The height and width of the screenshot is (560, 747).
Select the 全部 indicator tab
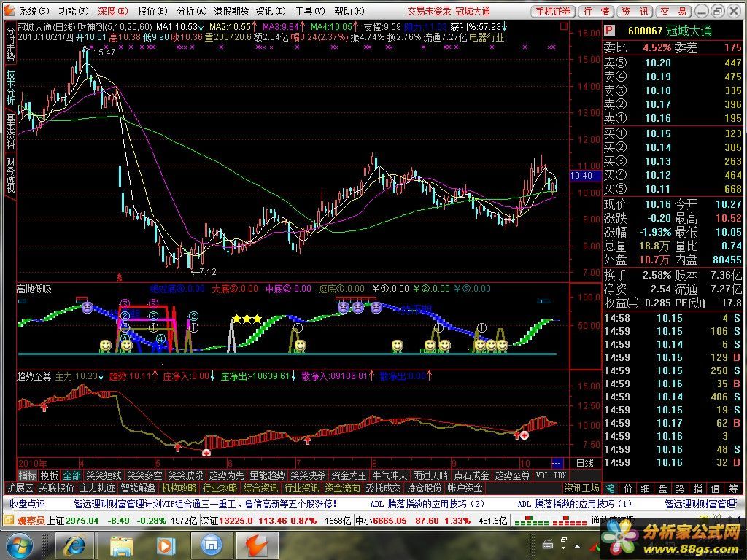click(x=72, y=475)
